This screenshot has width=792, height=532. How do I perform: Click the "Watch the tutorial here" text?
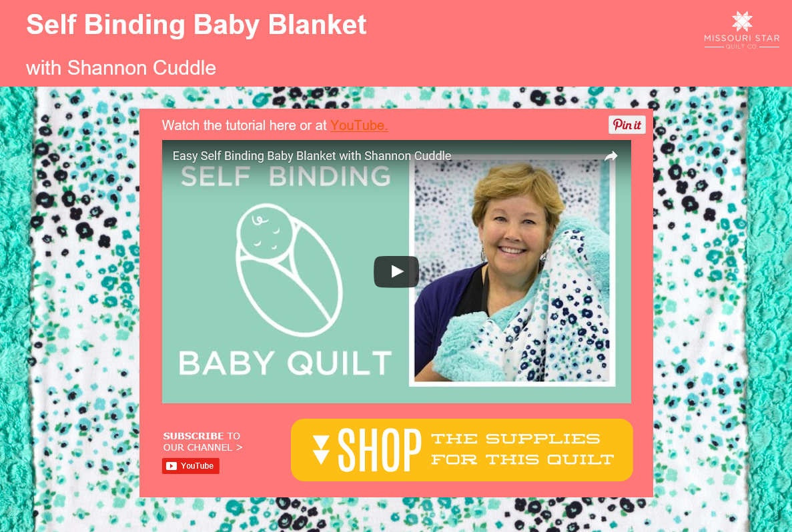click(229, 125)
